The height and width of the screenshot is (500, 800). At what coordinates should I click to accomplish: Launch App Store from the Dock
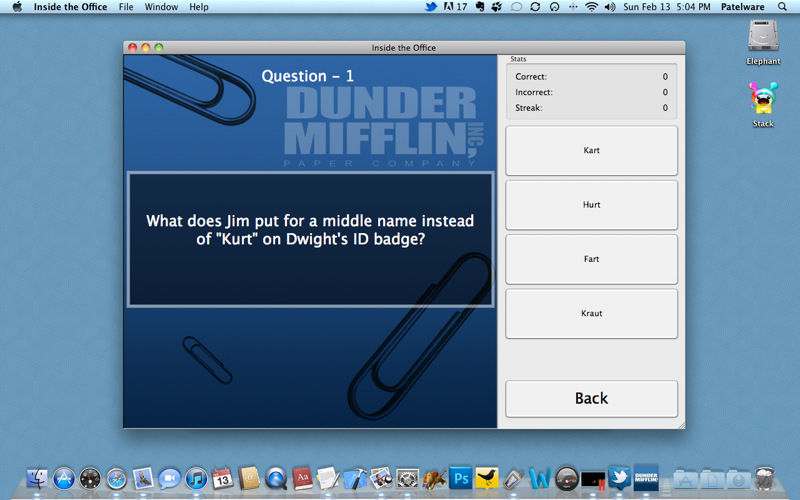click(64, 479)
